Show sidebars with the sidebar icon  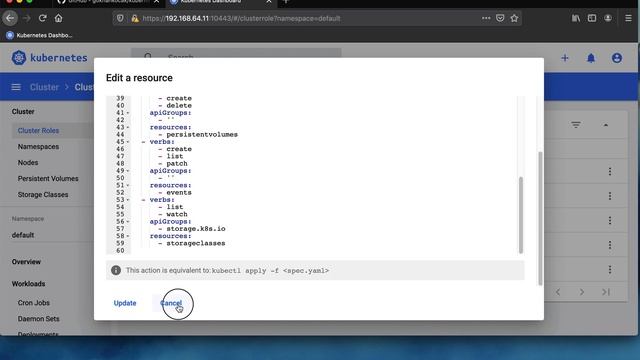[592, 18]
